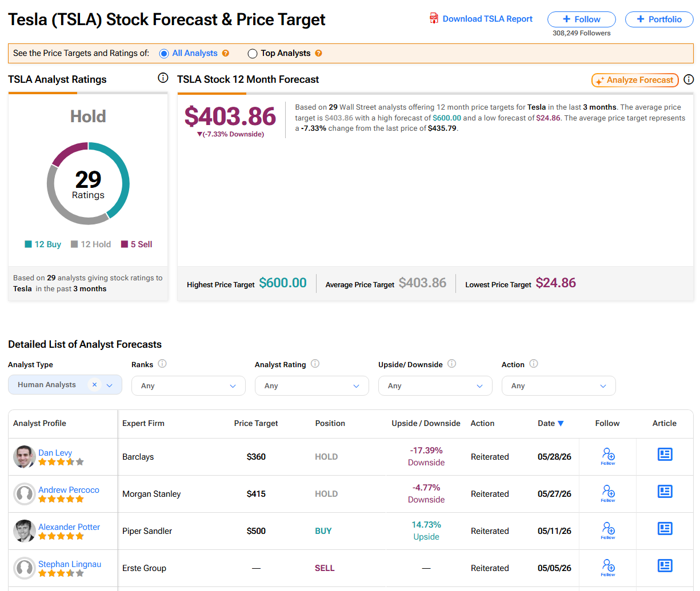Open info icon beside Analyze Forecast
Viewport: 700px width, 591px height.
coord(689,79)
